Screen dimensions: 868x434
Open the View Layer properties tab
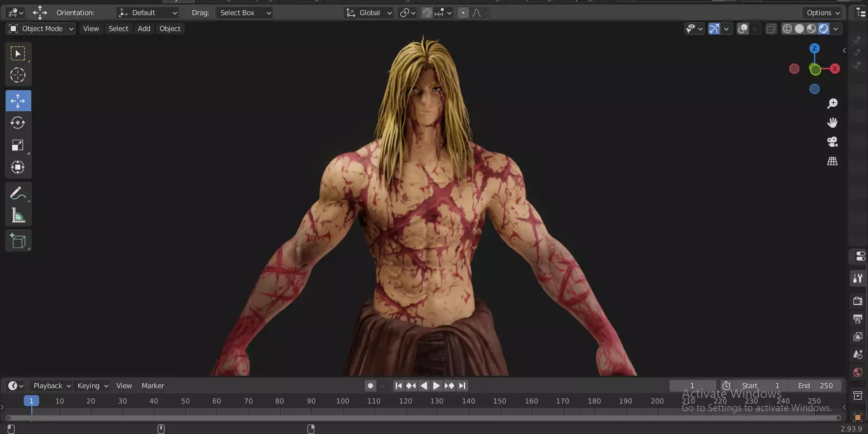point(858,336)
